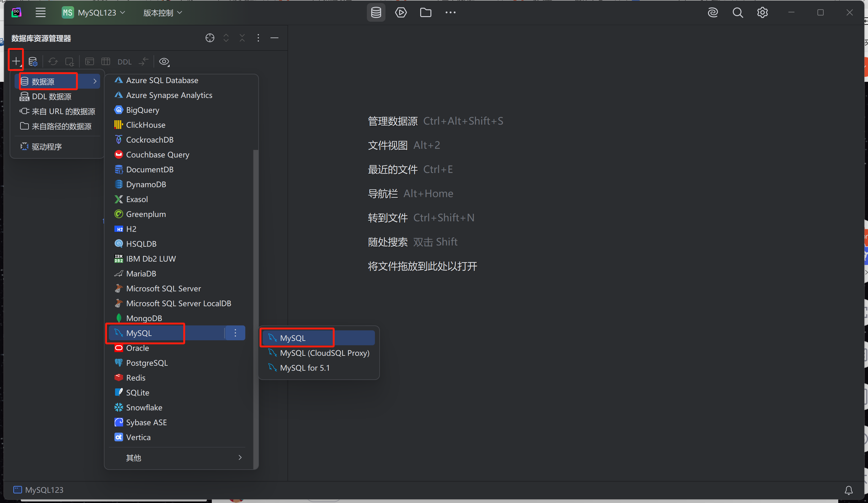Viewport: 868px width, 503px height.
Task: Click the notifications bell icon
Action: point(849,490)
